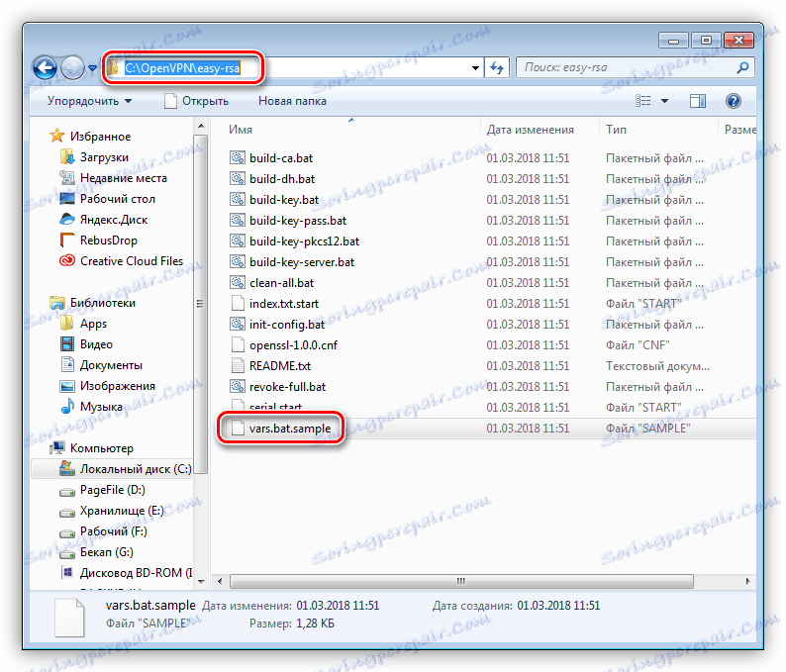Viewport: 786px width, 672px height.
Task: Open the view options dropdown arrow
Action: pos(664,101)
